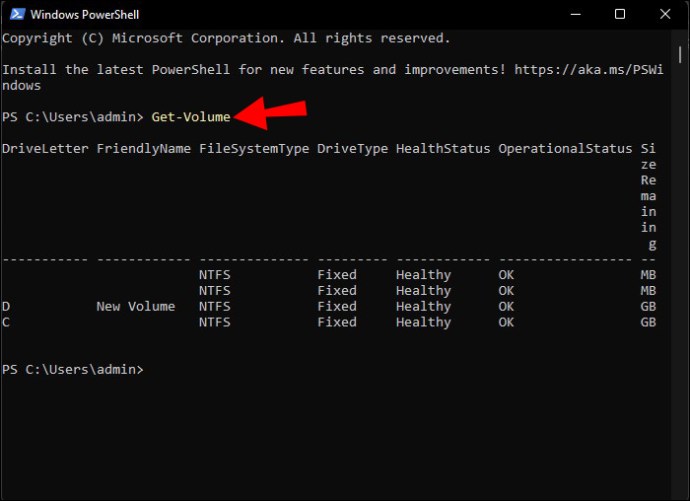Select the FileSystemType column header
This screenshot has width=690, height=501.
point(253,148)
